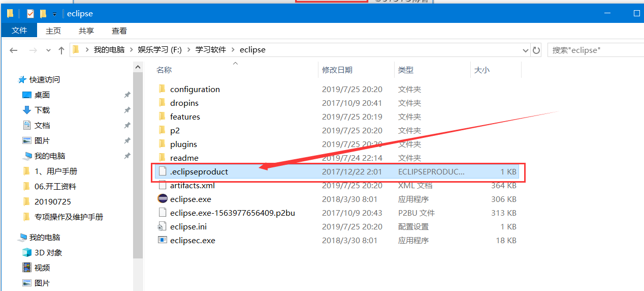Click 学习软件 breadcrumb
The height and width of the screenshot is (291, 644).
coord(211,50)
